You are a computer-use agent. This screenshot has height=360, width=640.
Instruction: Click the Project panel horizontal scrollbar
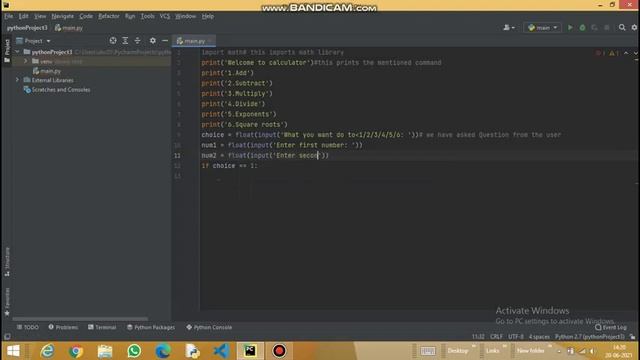coord(80,319)
